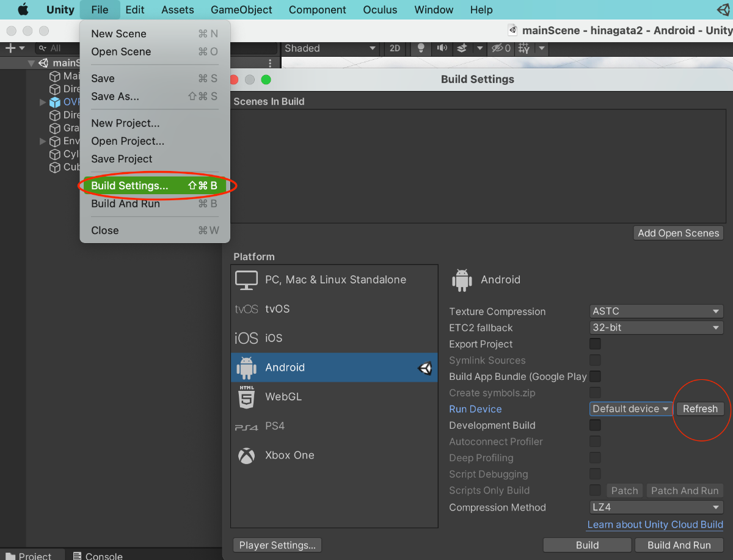This screenshot has width=733, height=560.
Task: Select the Cyl object cube icon
Action: (55, 154)
